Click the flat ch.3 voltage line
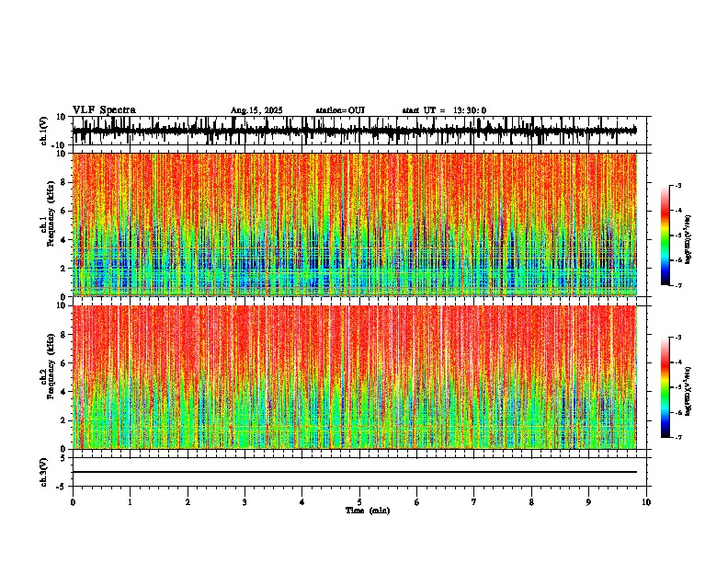The width and height of the screenshot is (728, 563). 355,472
